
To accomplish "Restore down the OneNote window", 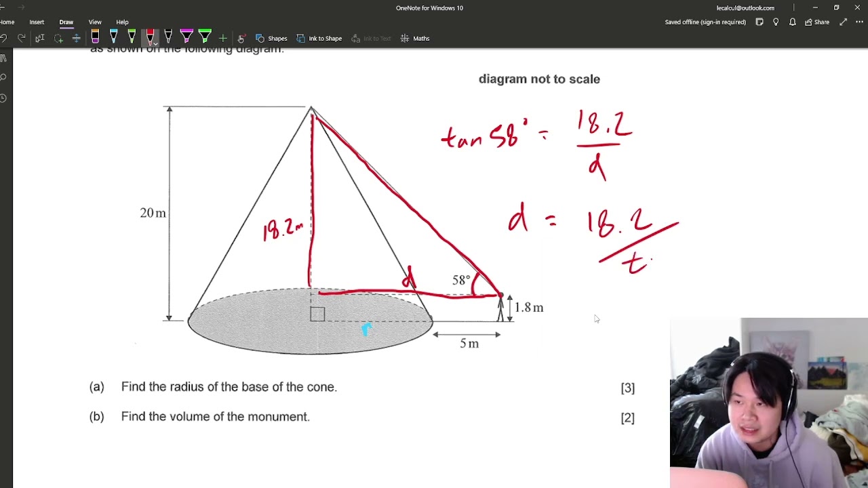I will (x=836, y=7).
